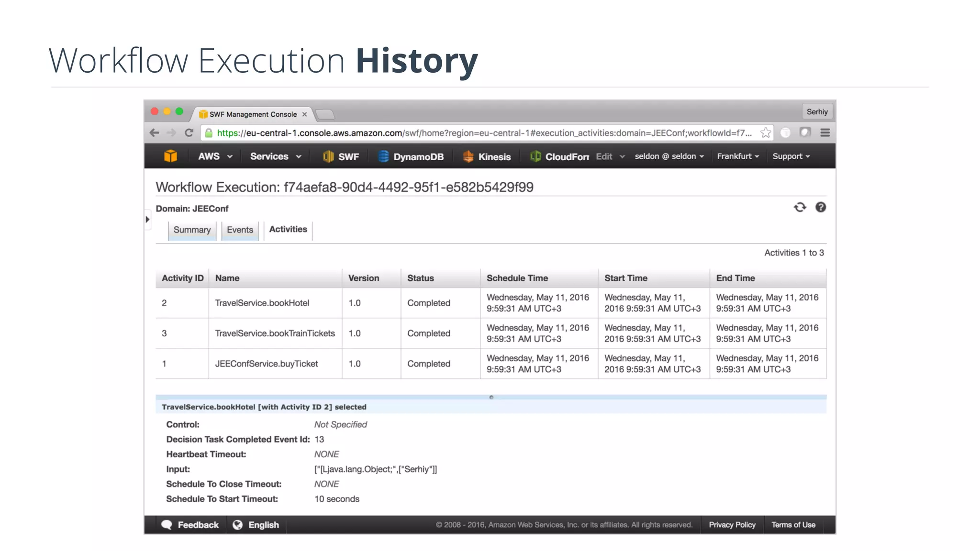Select the TravelService.bookTrainTickets activity row
Screen dimensions: 980x551
pyautogui.click(x=491, y=333)
